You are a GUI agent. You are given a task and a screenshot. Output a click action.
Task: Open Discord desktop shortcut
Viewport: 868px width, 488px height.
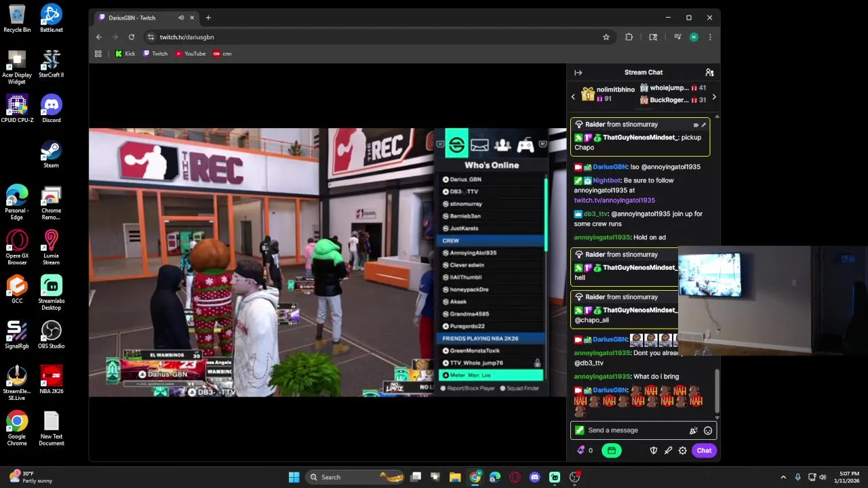click(52, 109)
